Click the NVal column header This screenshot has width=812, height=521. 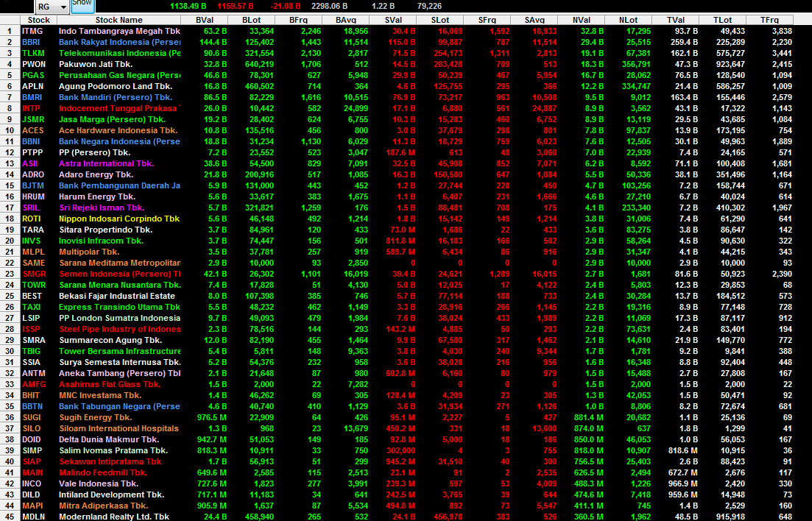click(x=581, y=20)
